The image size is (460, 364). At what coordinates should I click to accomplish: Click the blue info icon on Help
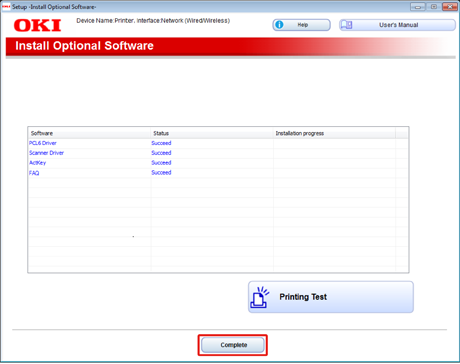tap(279, 25)
